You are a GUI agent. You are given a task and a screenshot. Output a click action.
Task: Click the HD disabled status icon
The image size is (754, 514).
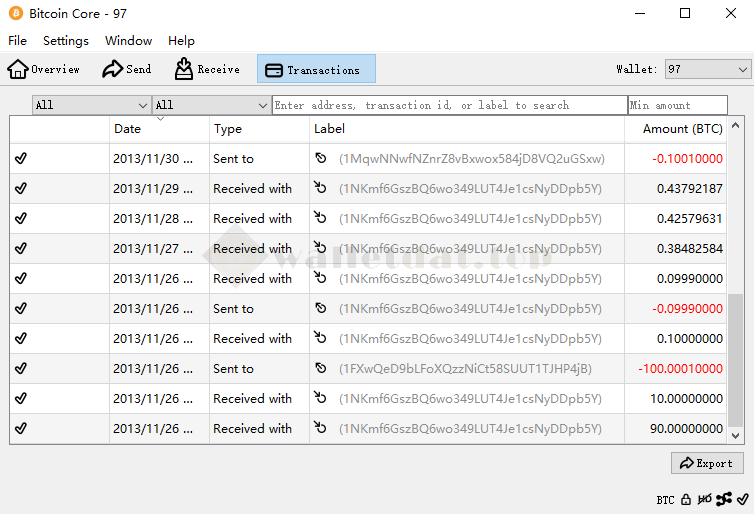pyautogui.click(x=705, y=499)
